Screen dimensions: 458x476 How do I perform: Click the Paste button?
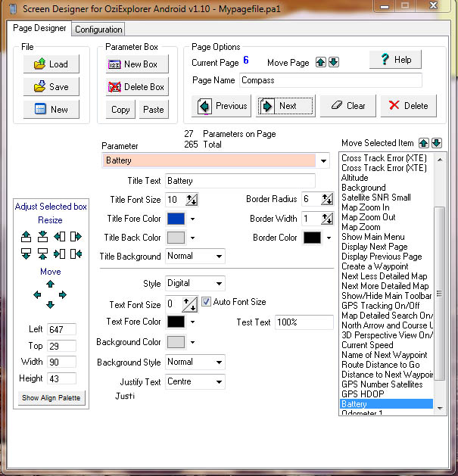pyautogui.click(x=154, y=110)
